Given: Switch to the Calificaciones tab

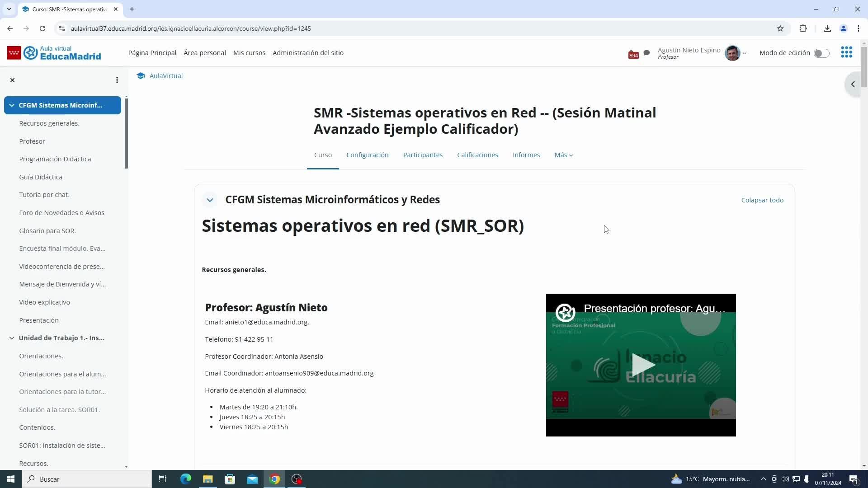Looking at the screenshot, I should [477, 155].
